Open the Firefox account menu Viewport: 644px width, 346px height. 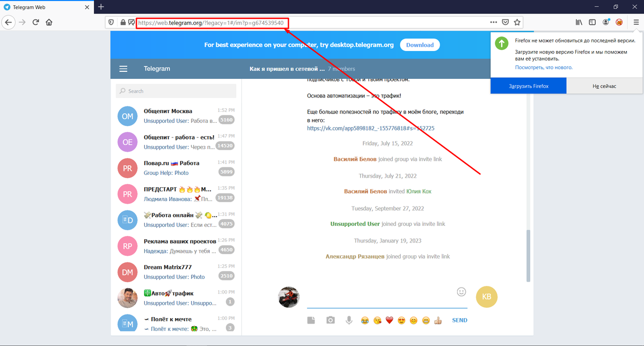(606, 23)
